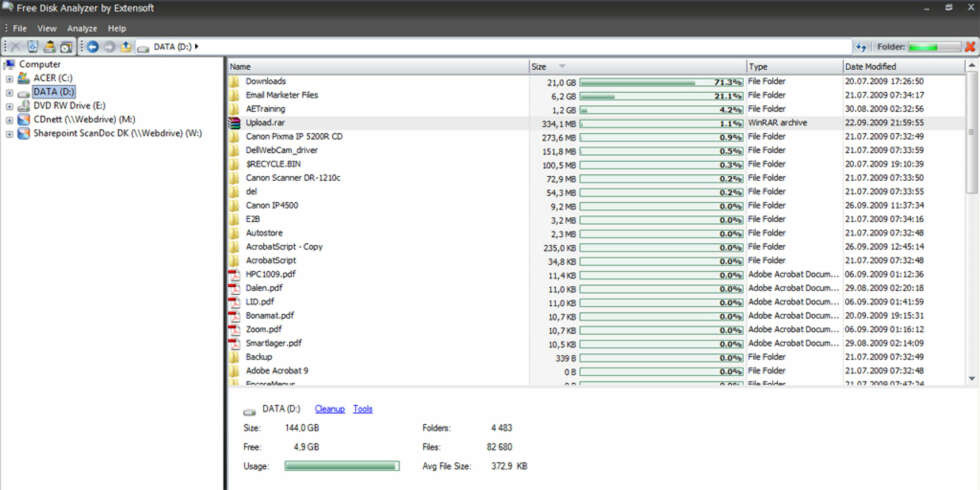Screen dimensions: 980x490
Task: Click the file list scrollbar down arrow
Action: [x=972, y=378]
